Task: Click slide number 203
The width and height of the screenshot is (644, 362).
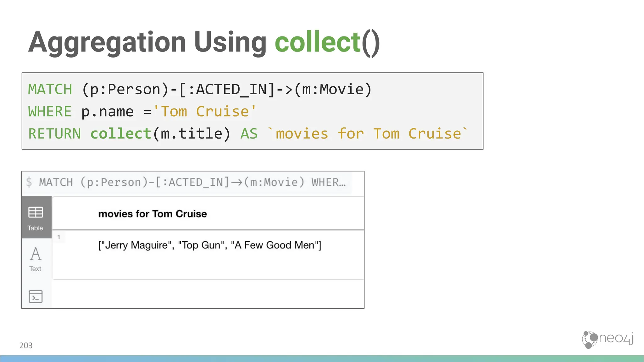Action: pos(26,345)
